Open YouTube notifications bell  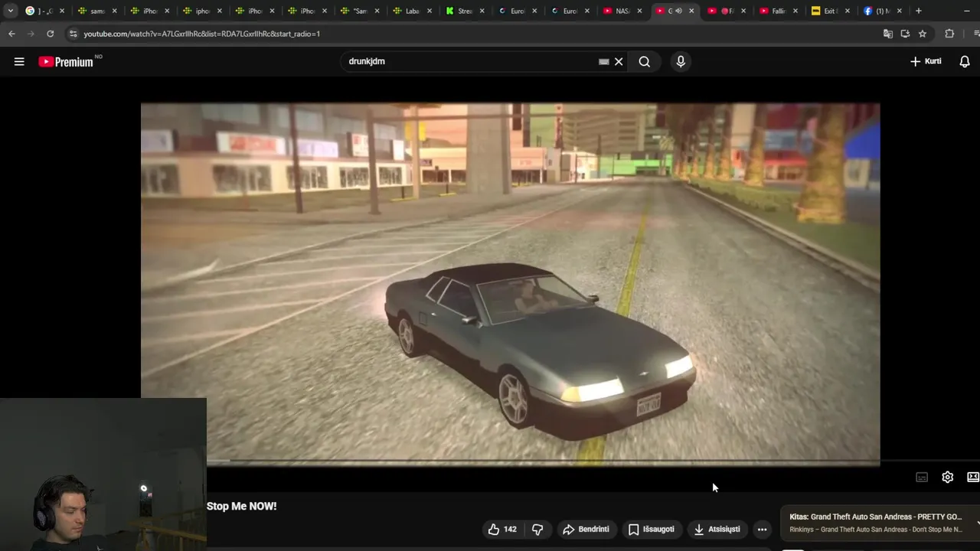[x=965, y=61]
